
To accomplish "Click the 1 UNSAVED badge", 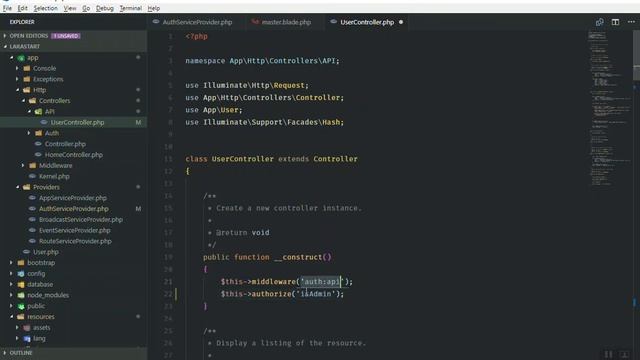I will click(x=66, y=36).
